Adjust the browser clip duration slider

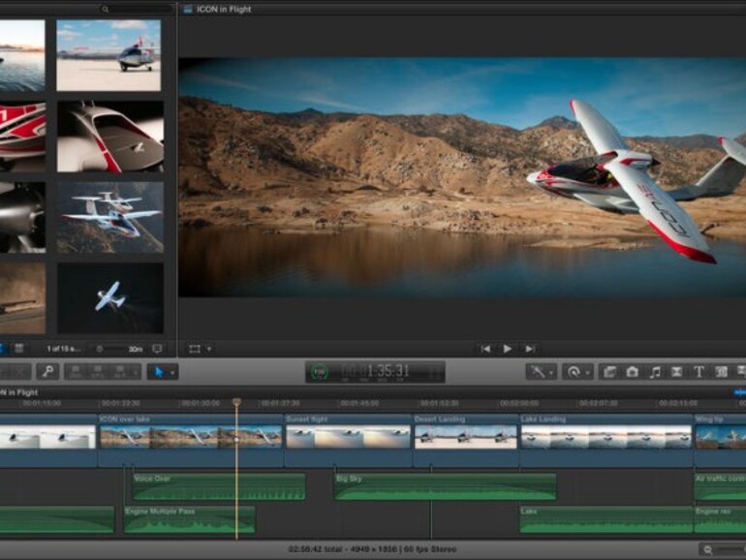[x=112, y=349]
